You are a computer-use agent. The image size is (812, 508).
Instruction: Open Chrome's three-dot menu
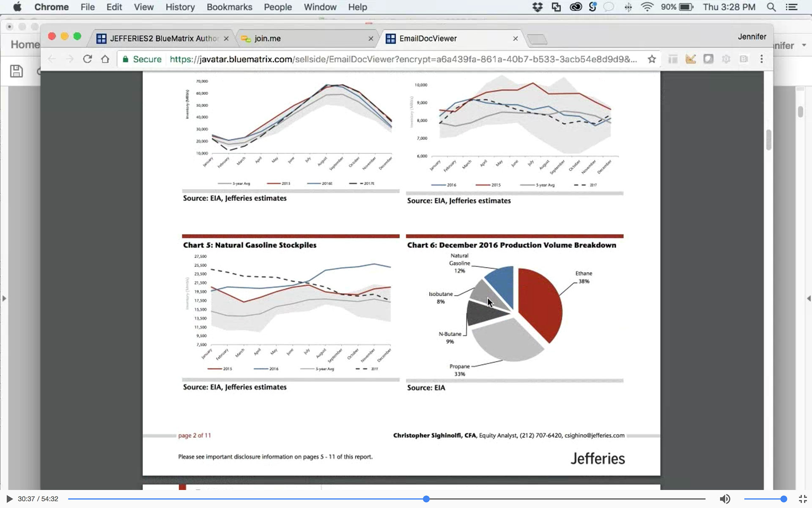(x=762, y=59)
